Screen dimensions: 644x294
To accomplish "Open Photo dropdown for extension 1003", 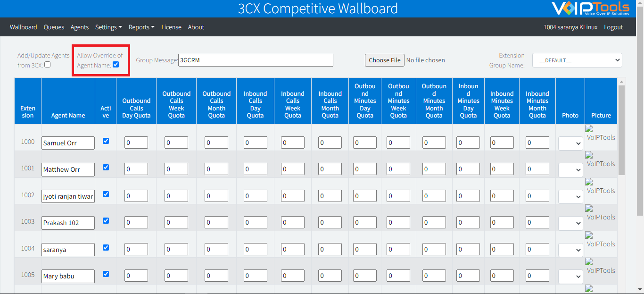I will point(570,223).
